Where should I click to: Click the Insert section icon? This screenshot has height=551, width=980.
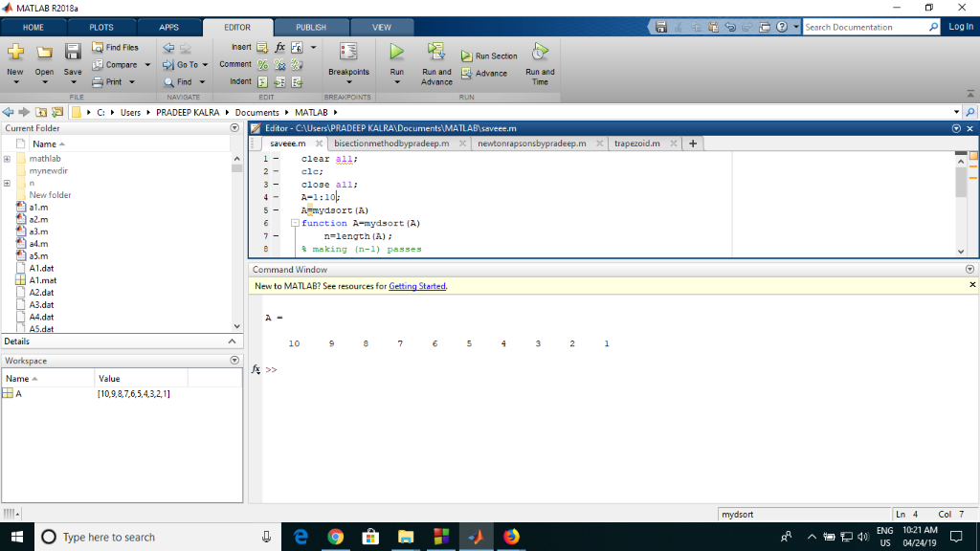tap(262, 48)
